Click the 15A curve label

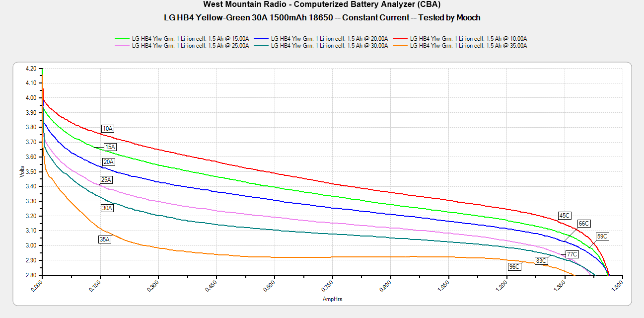[x=110, y=147]
